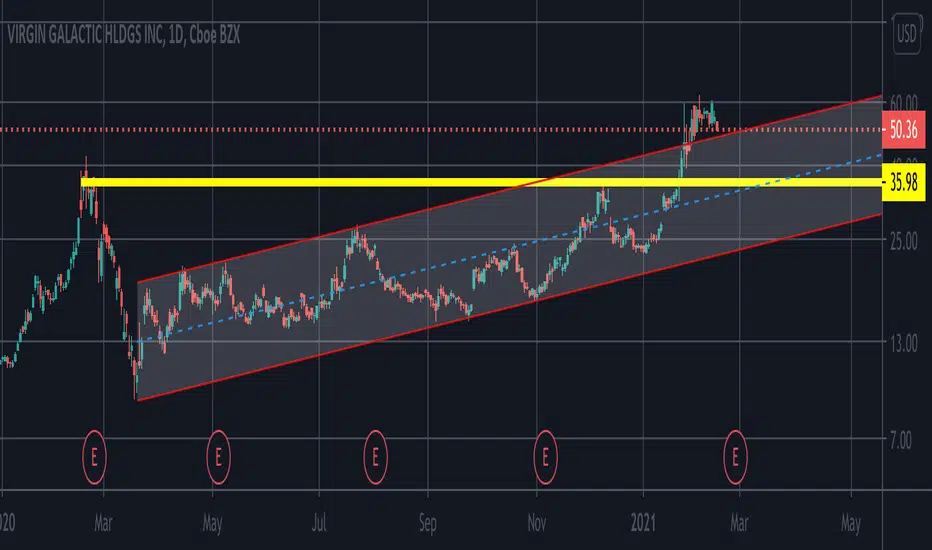Click the red 50.36 current price label

[x=903, y=130]
